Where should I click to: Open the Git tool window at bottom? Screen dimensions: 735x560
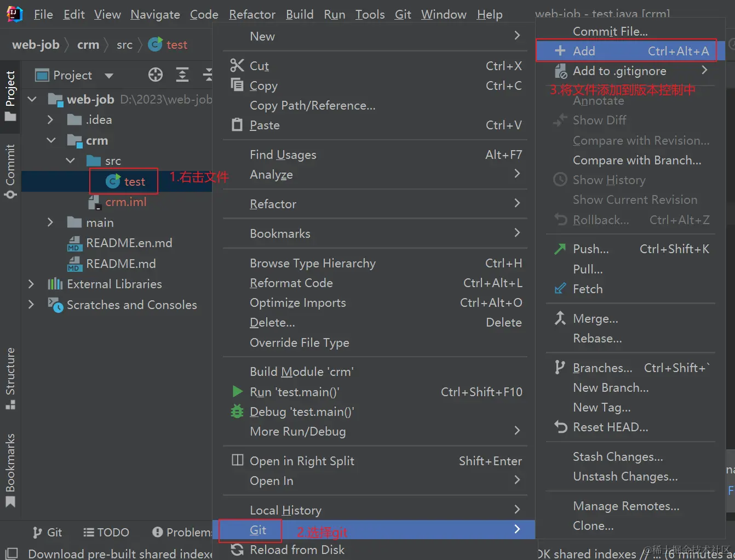47,532
